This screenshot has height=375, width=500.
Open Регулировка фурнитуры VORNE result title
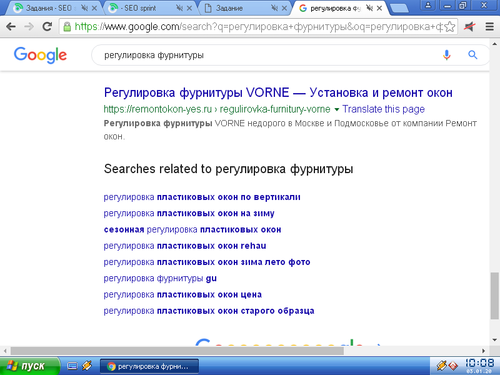click(278, 93)
